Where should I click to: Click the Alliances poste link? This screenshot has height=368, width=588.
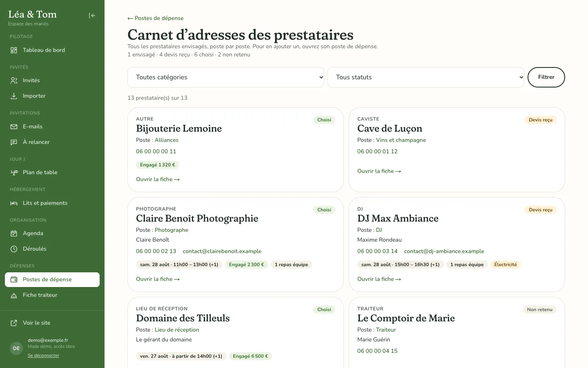(167, 140)
